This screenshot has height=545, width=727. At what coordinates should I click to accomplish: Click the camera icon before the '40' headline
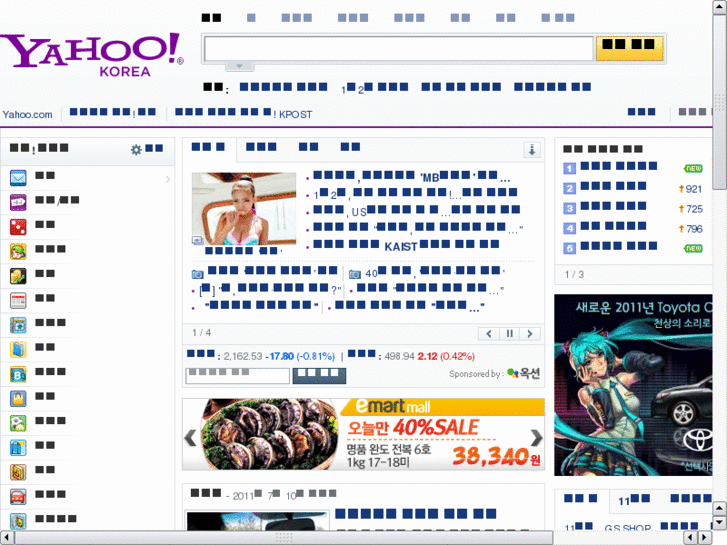pyautogui.click(x=355, y=274)
